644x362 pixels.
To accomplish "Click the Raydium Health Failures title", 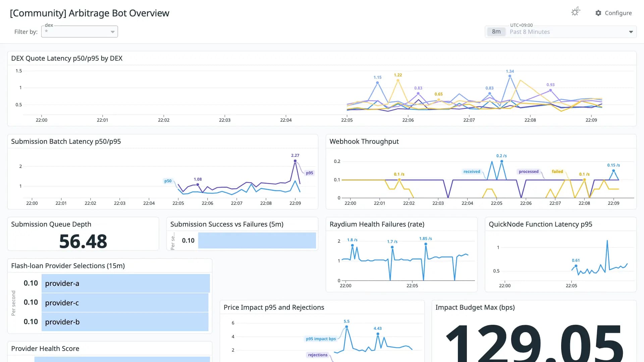I will pyautogui.click(x=377, y=224).
